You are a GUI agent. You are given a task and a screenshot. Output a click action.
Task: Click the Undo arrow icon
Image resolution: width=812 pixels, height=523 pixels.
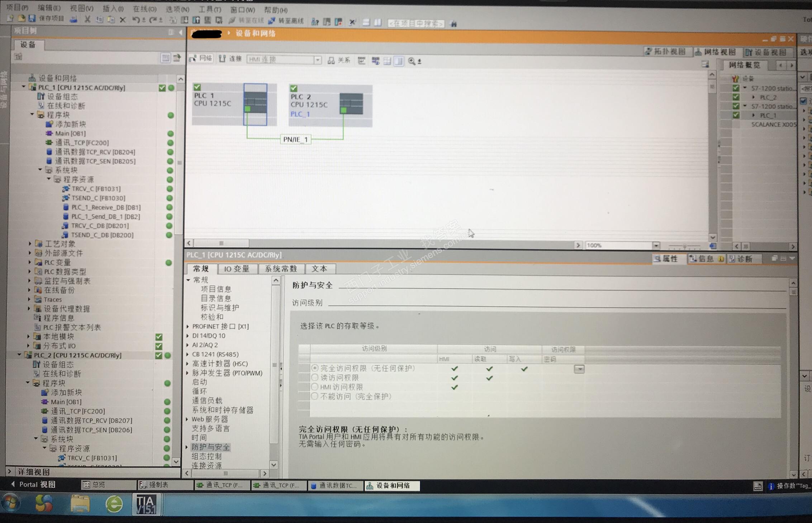pyautogui.click(x=136, y=20)
